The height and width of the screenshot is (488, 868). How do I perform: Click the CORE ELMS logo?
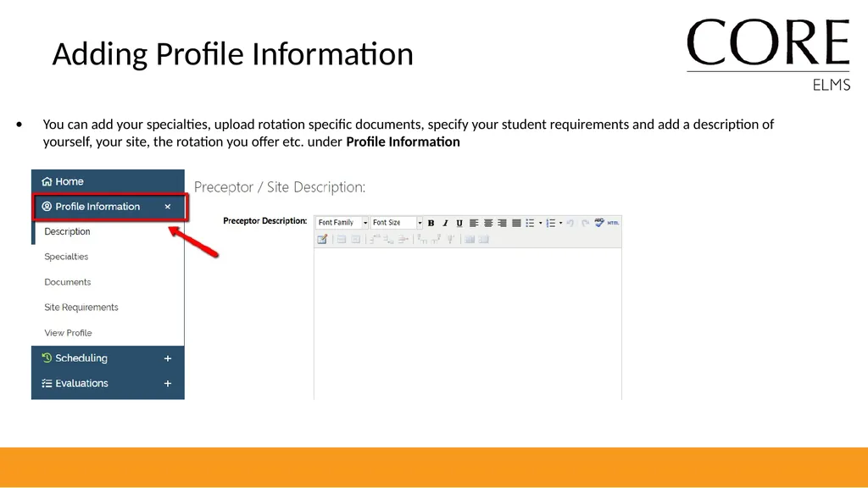coord(768,54)
